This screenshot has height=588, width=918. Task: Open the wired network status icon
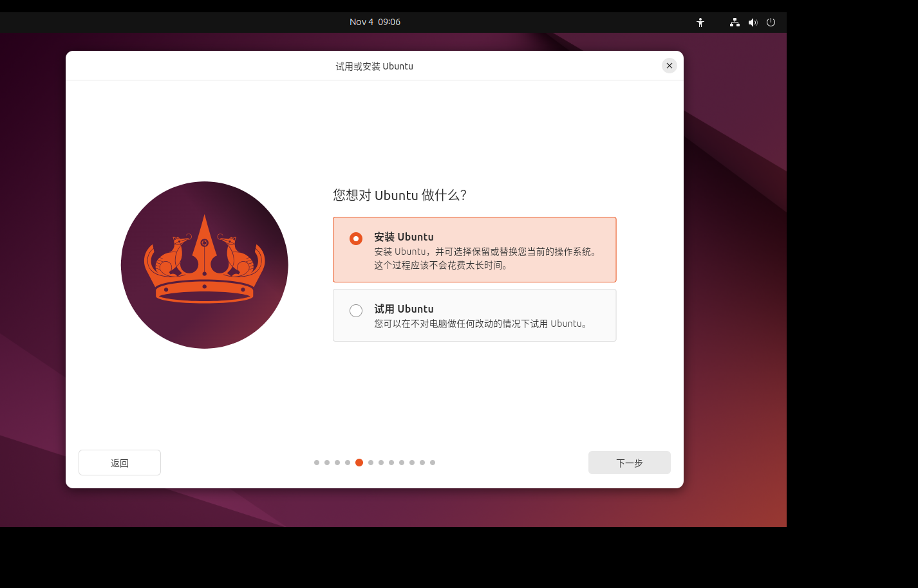coord(735,22)
